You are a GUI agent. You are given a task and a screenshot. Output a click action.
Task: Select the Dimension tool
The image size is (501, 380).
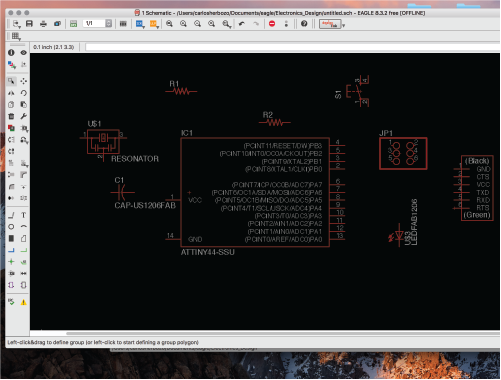click(23, 274)
